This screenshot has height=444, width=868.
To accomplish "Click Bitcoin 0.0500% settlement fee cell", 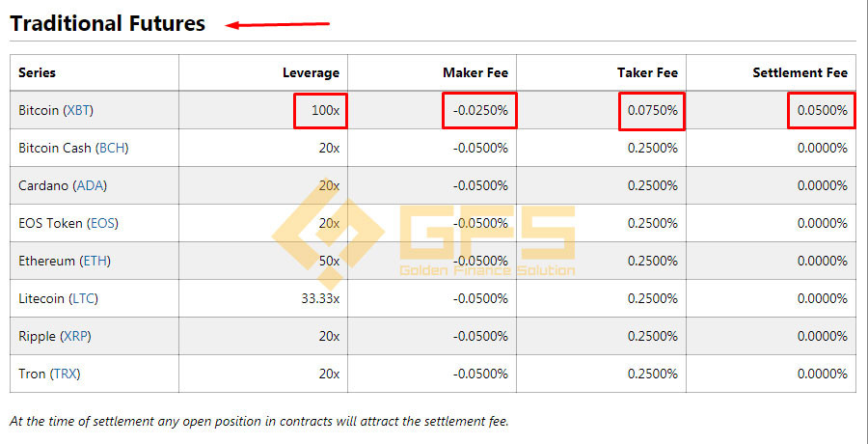I will pos(822,110).
